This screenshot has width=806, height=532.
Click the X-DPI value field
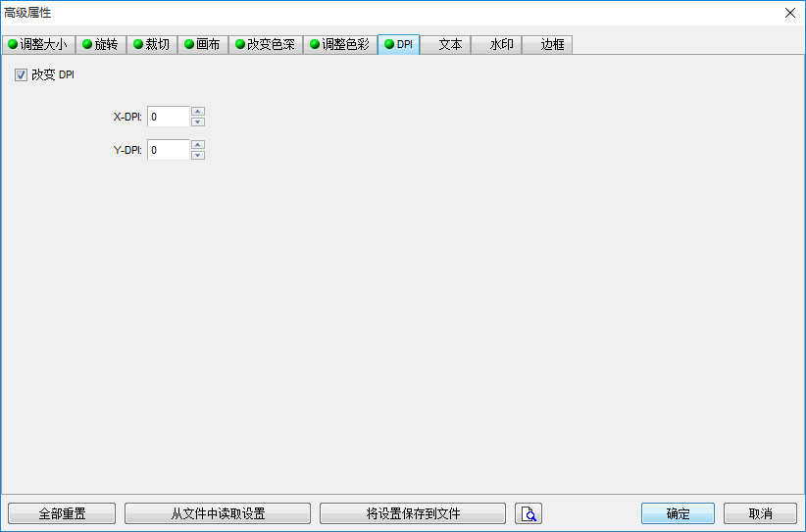(x=169, y=117)
